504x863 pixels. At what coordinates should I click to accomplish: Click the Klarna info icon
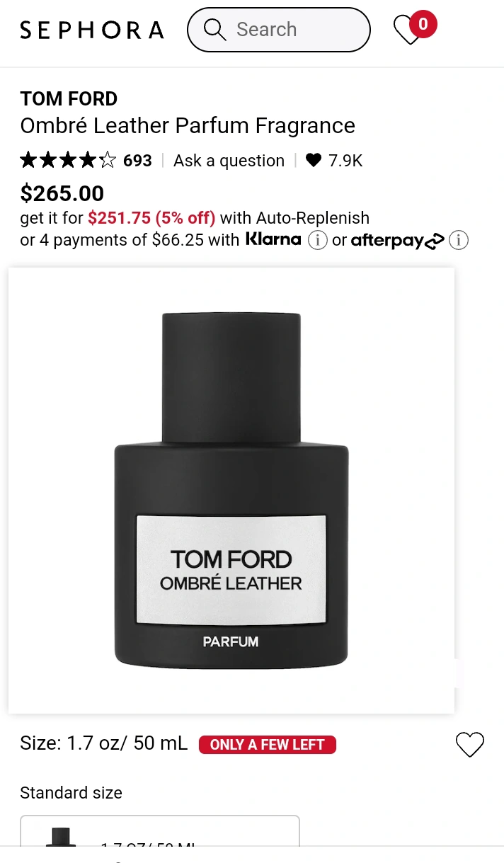click(x=317, y=241)
